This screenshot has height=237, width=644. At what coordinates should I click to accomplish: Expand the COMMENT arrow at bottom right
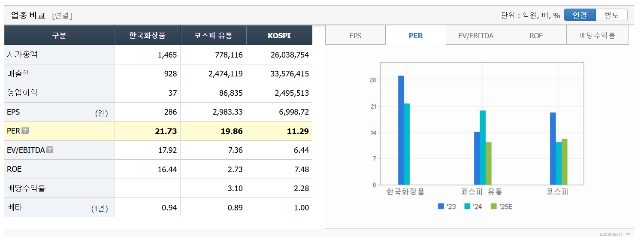coord(628,234)
